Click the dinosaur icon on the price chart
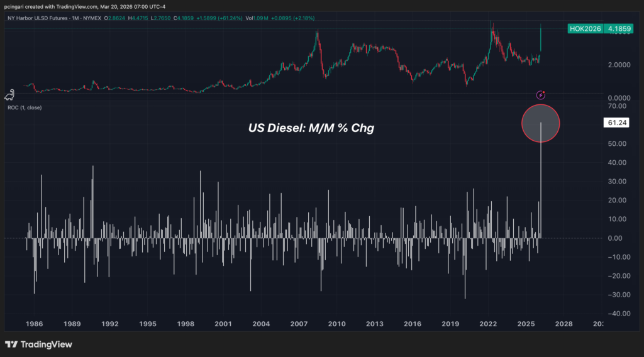Screen dimensions: 644x357 click(10, 95)
